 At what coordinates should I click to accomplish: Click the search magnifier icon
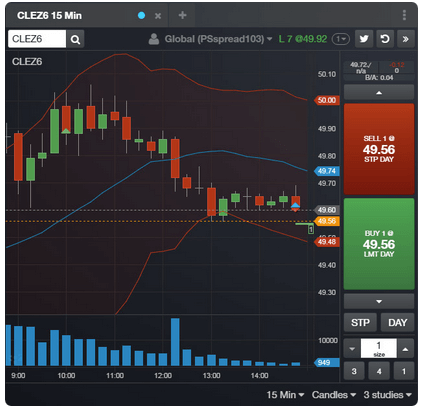[75, 39]
